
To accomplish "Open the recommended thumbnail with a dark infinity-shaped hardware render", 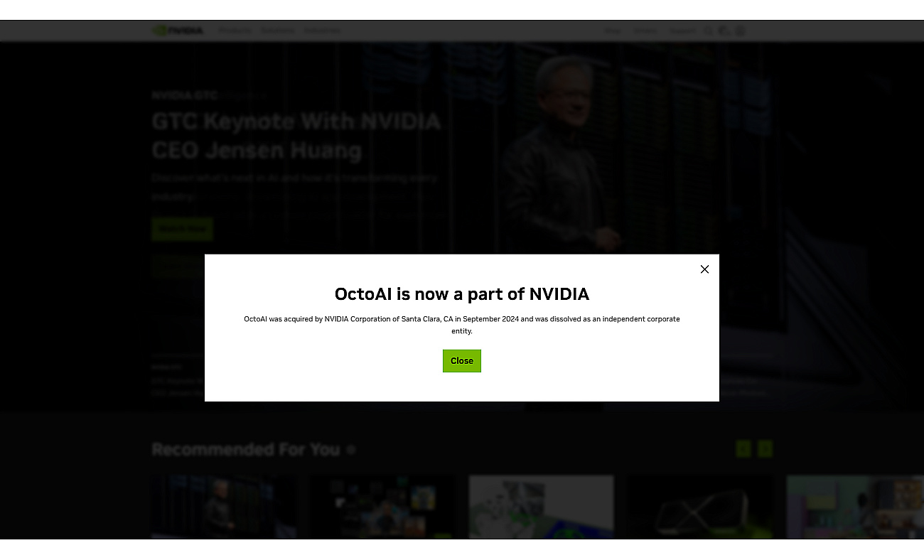I will point(700,507).
